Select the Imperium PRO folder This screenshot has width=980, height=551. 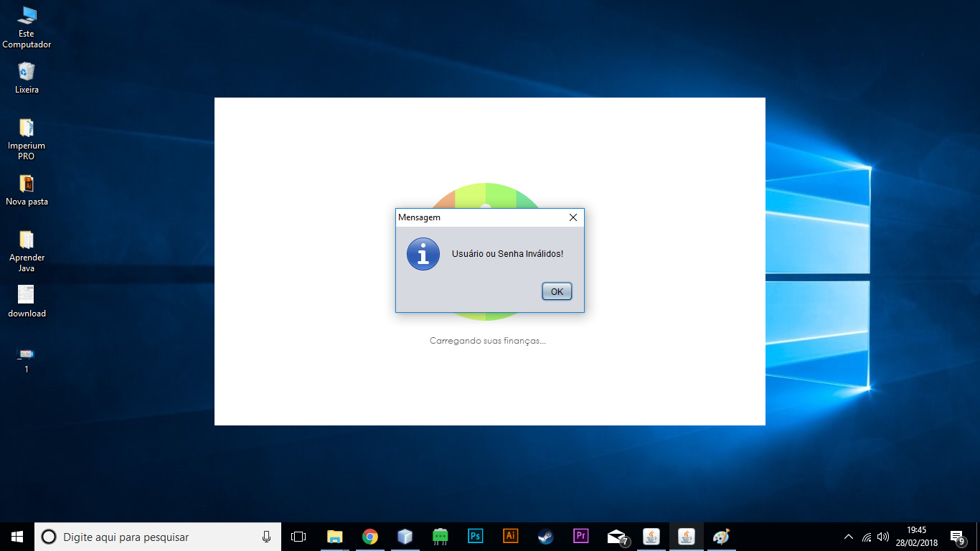click(27, 139)
